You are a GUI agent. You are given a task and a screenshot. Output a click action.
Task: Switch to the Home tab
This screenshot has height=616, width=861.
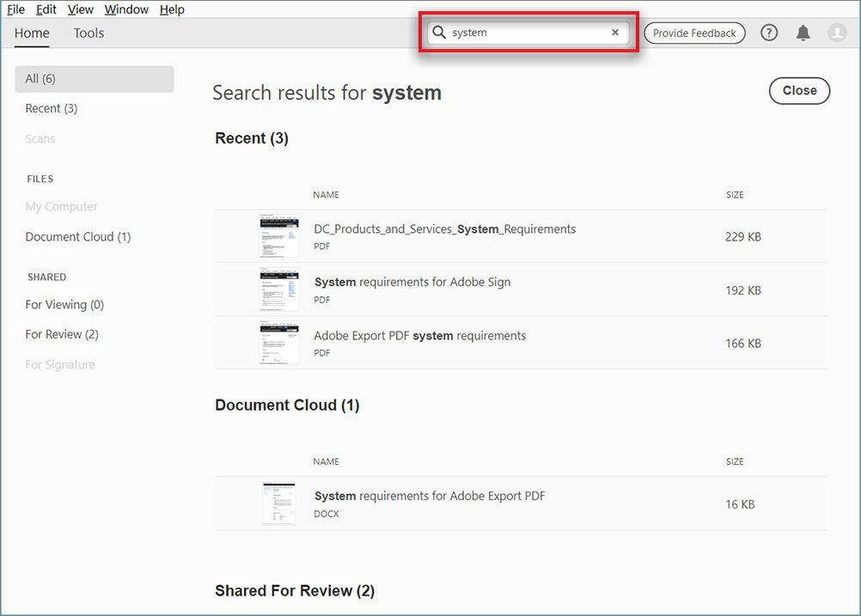(32, 33)
